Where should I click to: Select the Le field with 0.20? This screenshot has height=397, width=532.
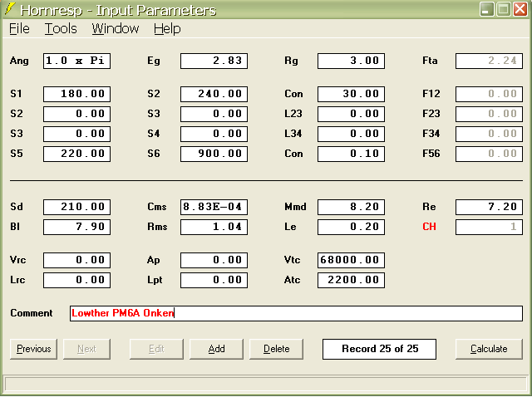pyautogui.click(x=351, y=227)
